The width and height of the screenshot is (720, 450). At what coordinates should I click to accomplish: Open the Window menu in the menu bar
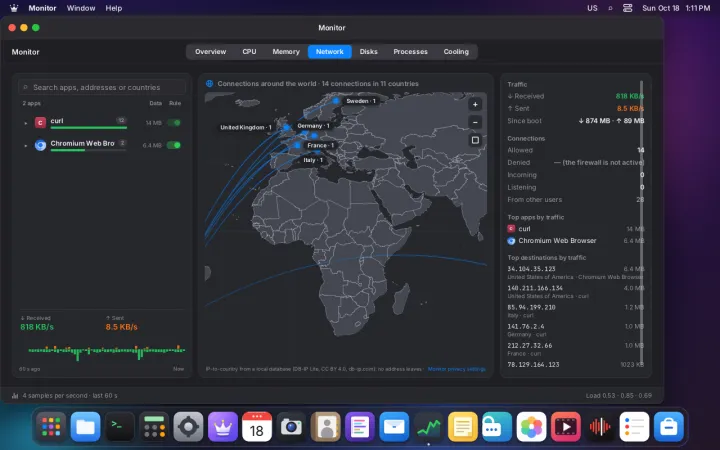(x=81, y=8)
